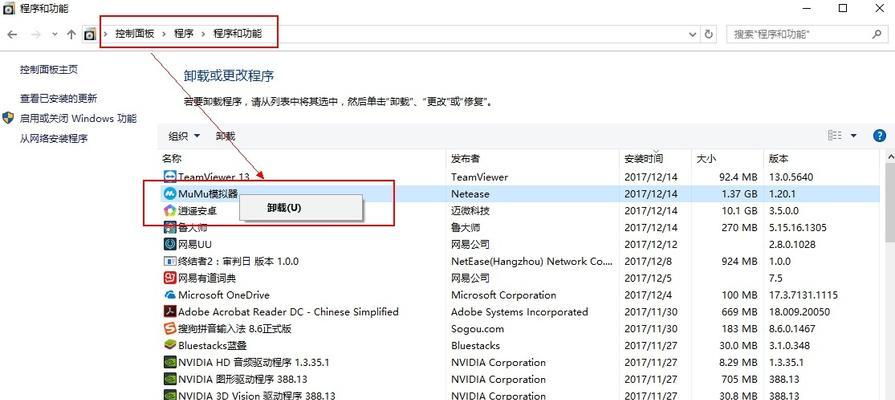Change the list view layout icon
Screen dimensions: 895x400
(x=834, y=135)
